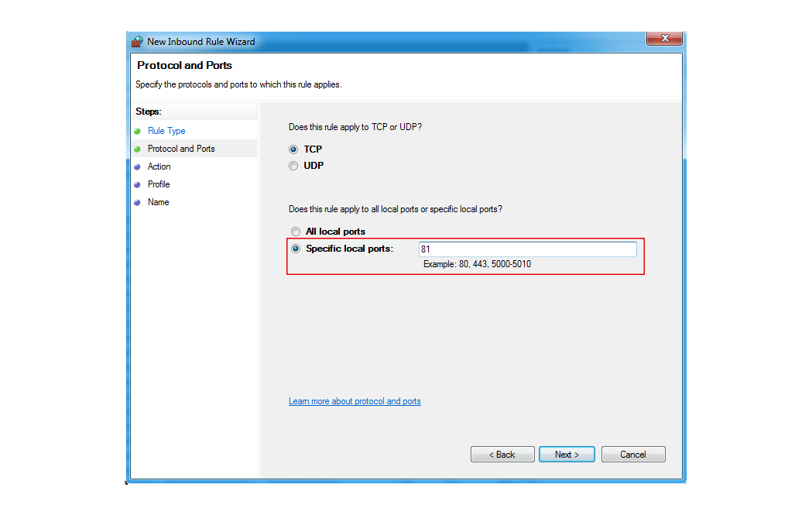
Task: Click the 'New Inbound Rule Wizard' title text
Action: tap(201, 42)
